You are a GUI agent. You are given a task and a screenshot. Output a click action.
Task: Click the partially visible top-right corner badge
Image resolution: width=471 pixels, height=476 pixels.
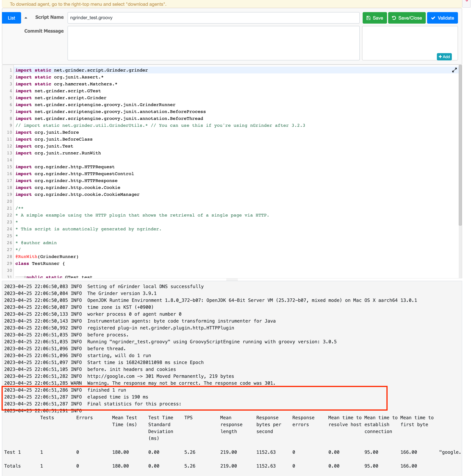[467, 2]
